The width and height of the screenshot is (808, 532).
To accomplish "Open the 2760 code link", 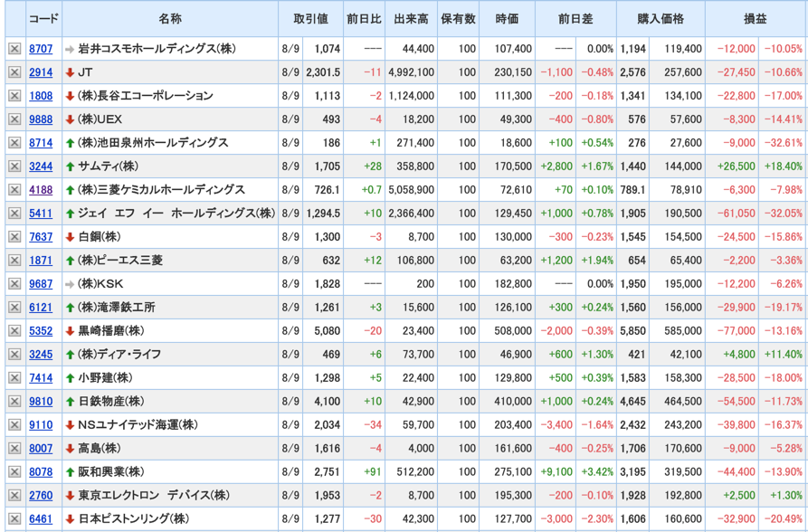I will pos(41,496).
